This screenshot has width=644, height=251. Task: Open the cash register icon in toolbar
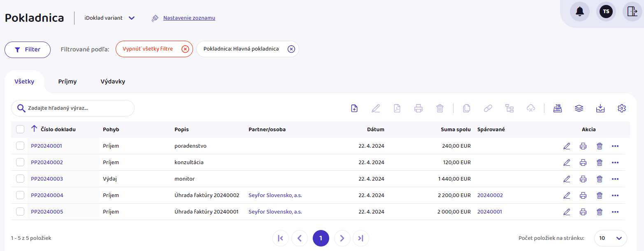[558, 108]
